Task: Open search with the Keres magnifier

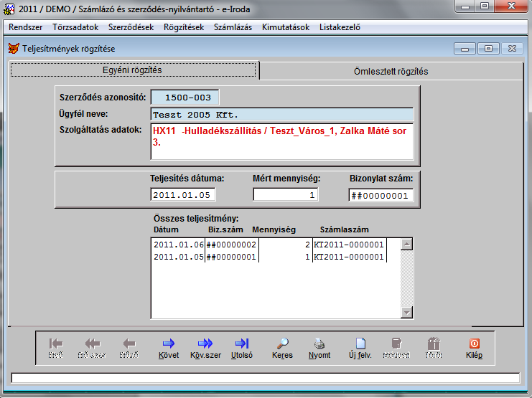Action: coord(282,346)
